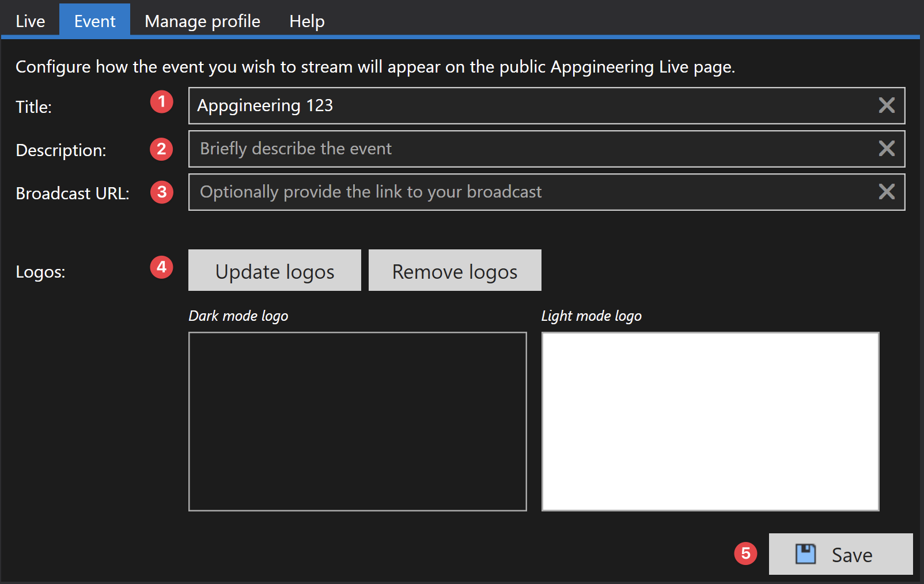Click the Remove logos button

tap(455, 270)
